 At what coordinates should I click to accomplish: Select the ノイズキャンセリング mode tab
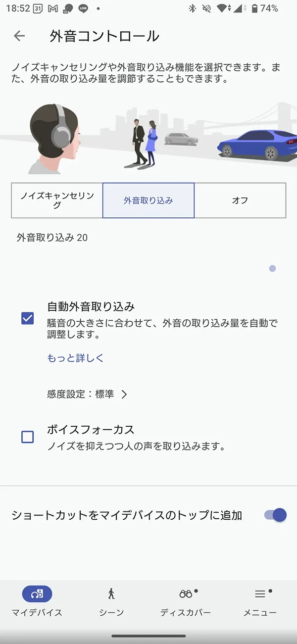coord(57,200)
